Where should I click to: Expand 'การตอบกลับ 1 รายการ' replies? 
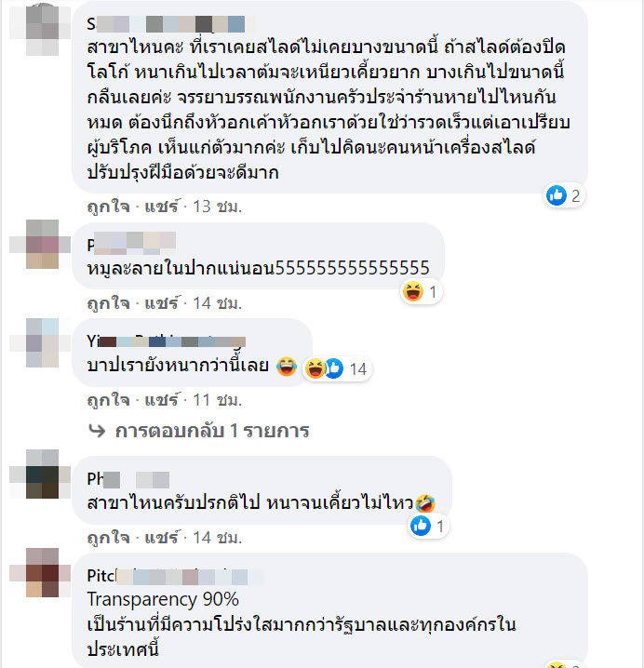(x=212, y=431)
